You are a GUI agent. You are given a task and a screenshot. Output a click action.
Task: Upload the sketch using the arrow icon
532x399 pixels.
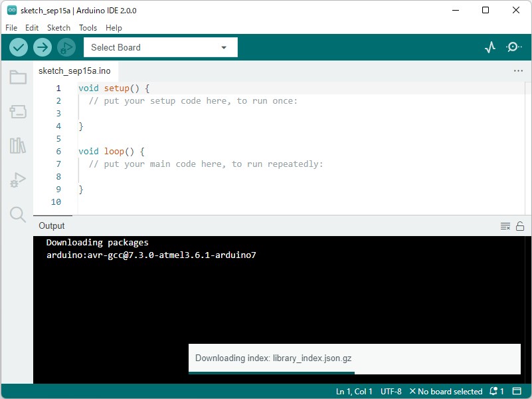(x=41, y=47)
